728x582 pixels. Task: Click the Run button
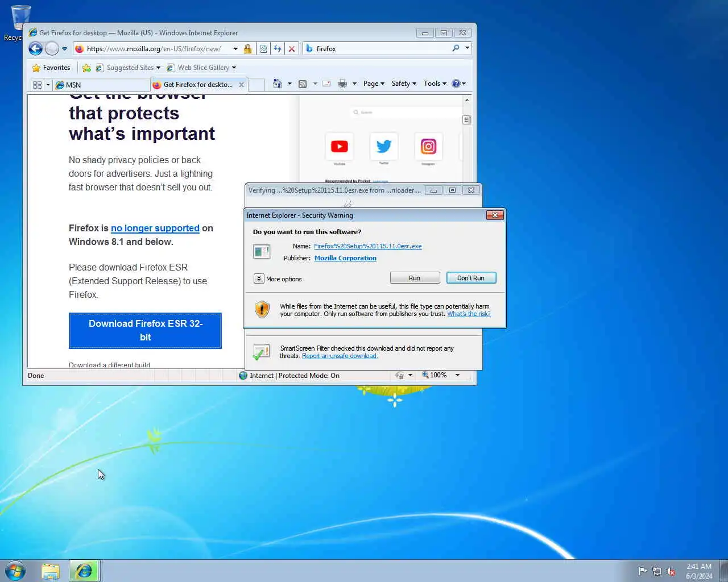415,278
